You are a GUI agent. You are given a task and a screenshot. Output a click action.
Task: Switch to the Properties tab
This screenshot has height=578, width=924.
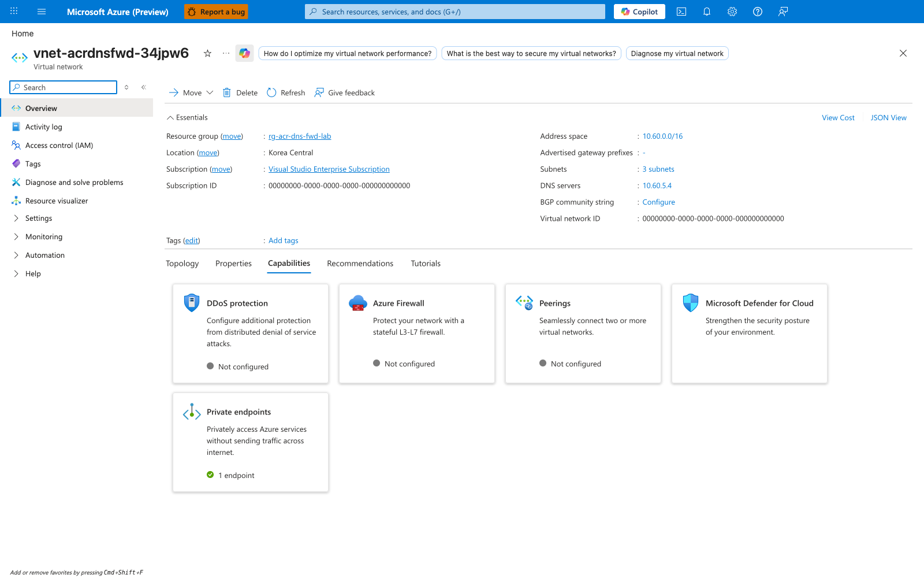click(233, 264)
